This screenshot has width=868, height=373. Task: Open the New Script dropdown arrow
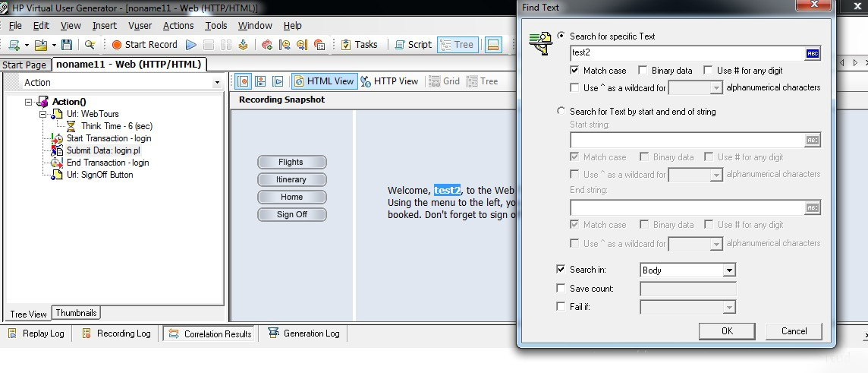27,46
